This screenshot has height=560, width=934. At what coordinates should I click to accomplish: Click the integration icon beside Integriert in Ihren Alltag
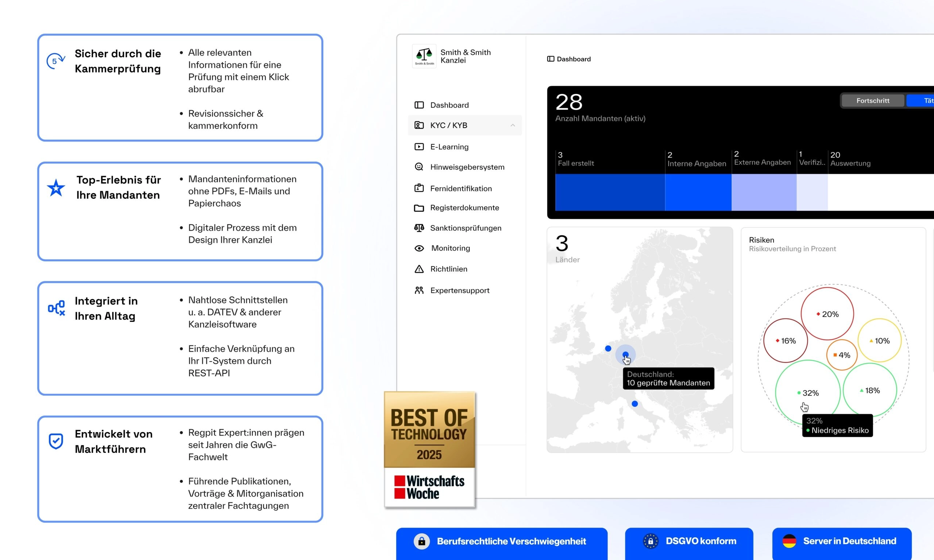(x=56, y=308)
